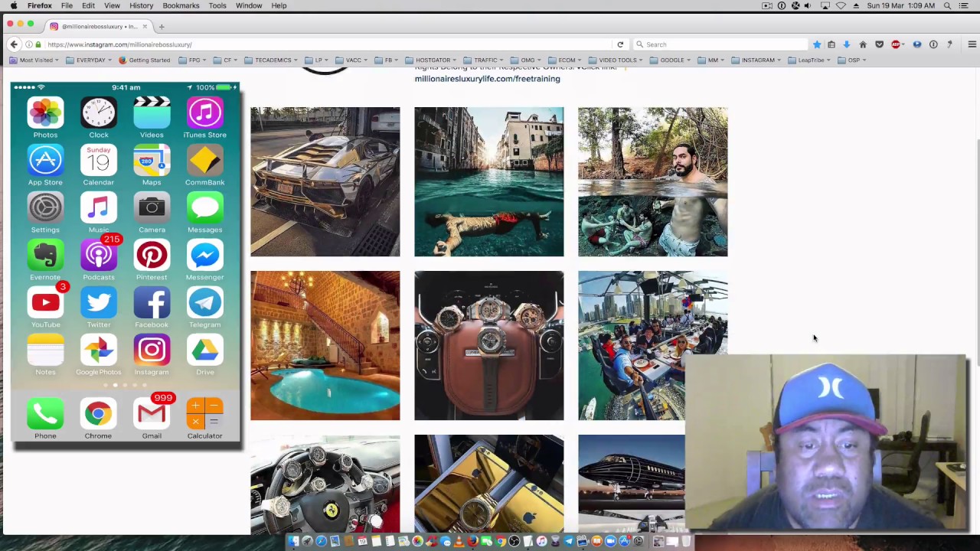Viewport: 980px width, 551px height.
Task: Open the Edit menu
Action: click(x=88, y=5)
